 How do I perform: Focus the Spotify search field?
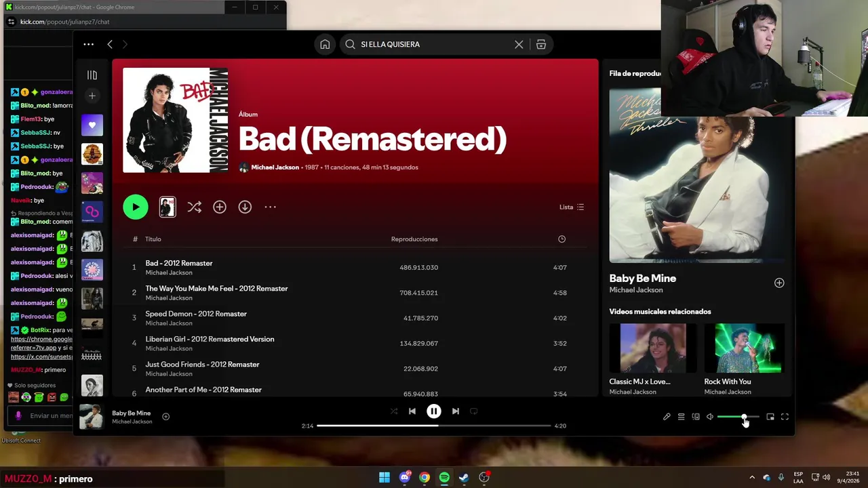coord(434,44)
